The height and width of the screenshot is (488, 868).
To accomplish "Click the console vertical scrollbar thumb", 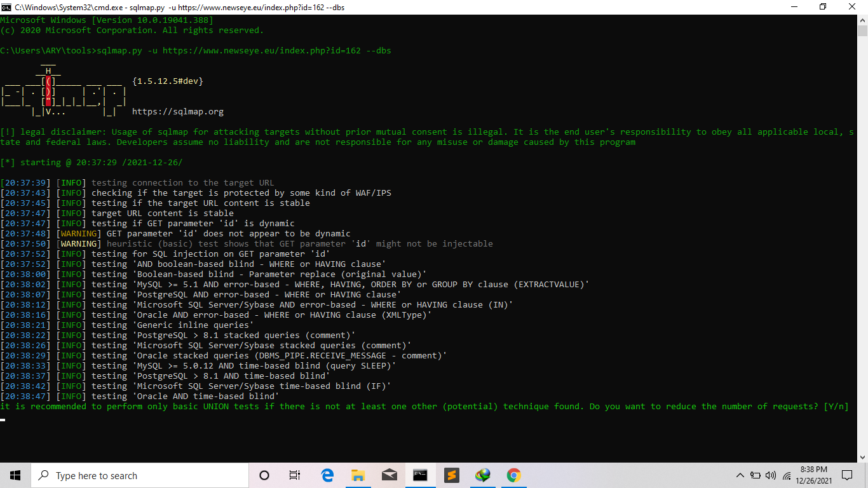I will [x=862, y=32].
